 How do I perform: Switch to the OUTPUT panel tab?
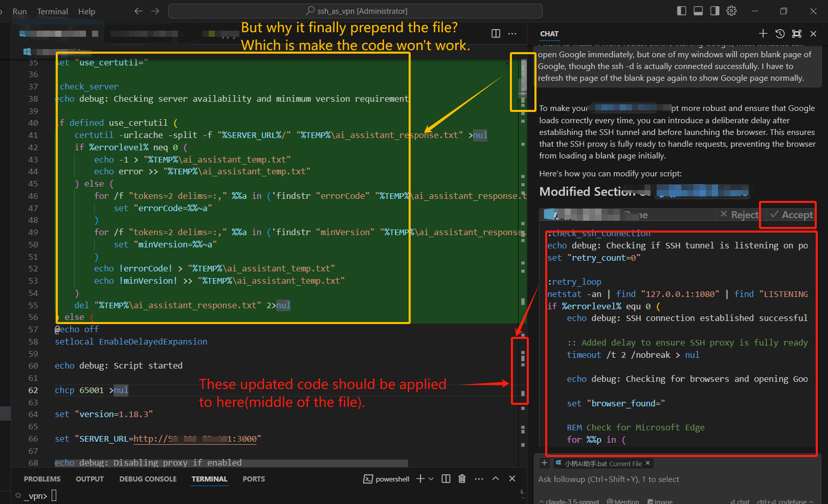click(90, 479)
